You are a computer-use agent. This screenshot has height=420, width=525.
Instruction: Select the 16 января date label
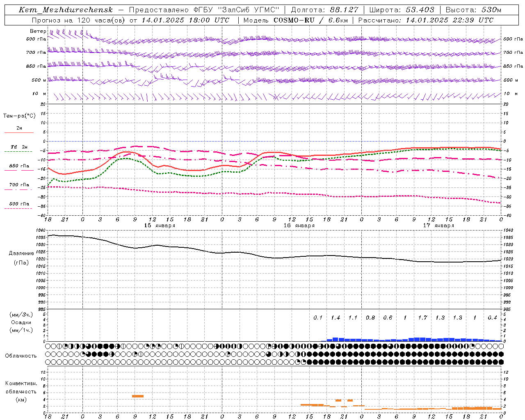pyautogui.click(x=299, y=226)
